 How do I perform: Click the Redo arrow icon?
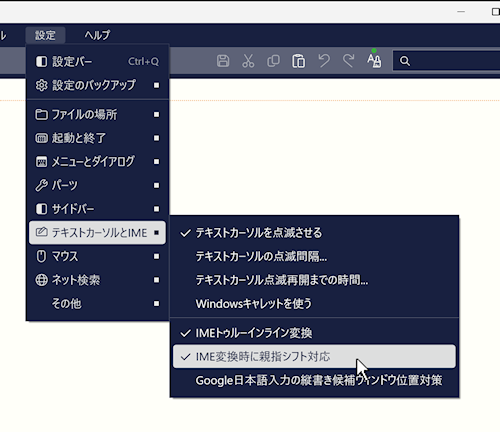click(x=349, y=61)
